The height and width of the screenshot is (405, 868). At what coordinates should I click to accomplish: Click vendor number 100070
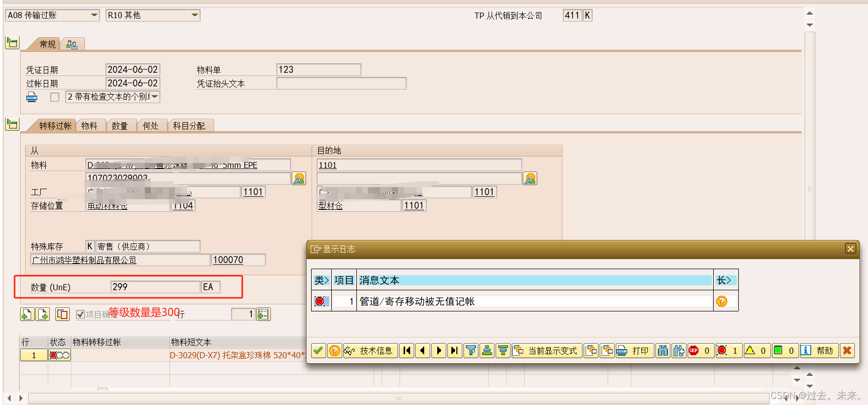[238, 260]
